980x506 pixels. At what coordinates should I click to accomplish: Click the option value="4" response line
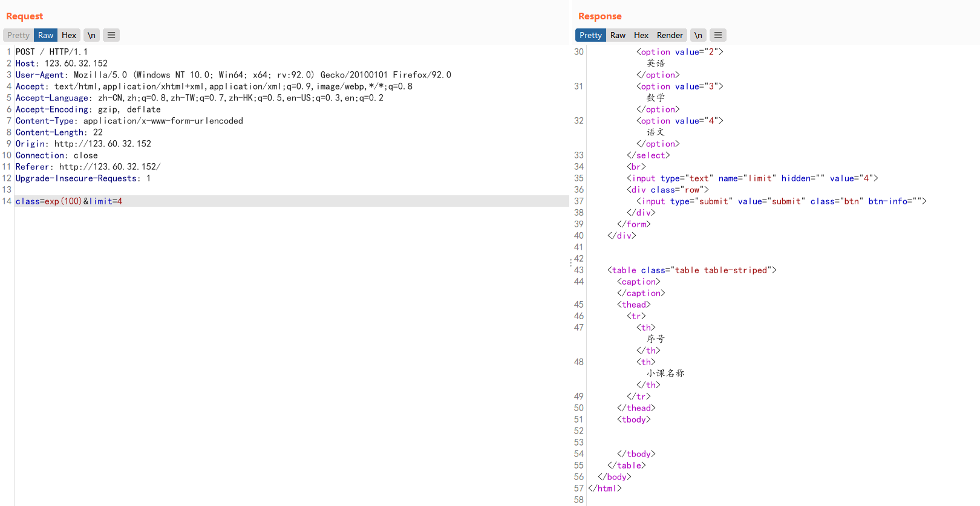680,121
